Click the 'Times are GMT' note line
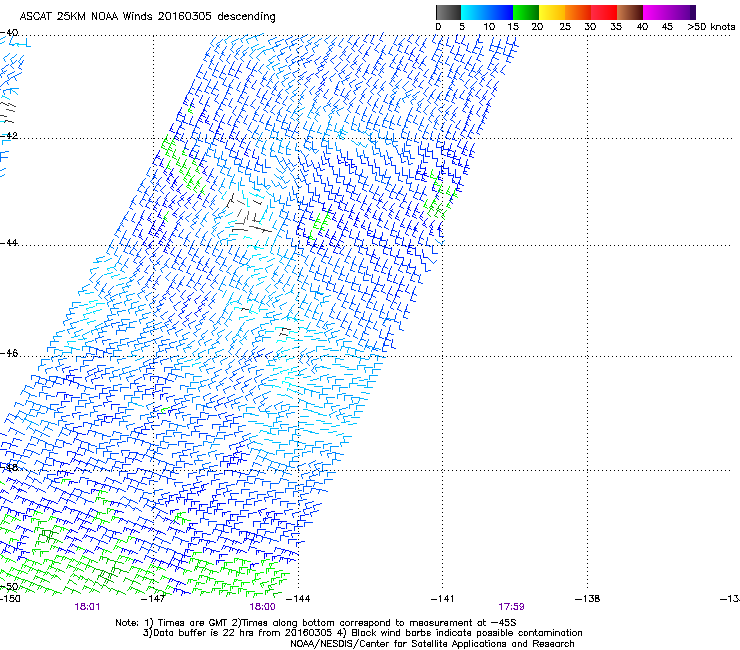The width and height of the screenshot is (740, 650). click(316, 623)
